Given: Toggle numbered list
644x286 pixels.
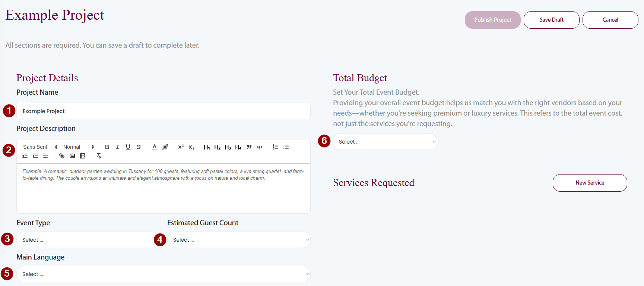Looking at the screenshot, I should pos(276,147).
